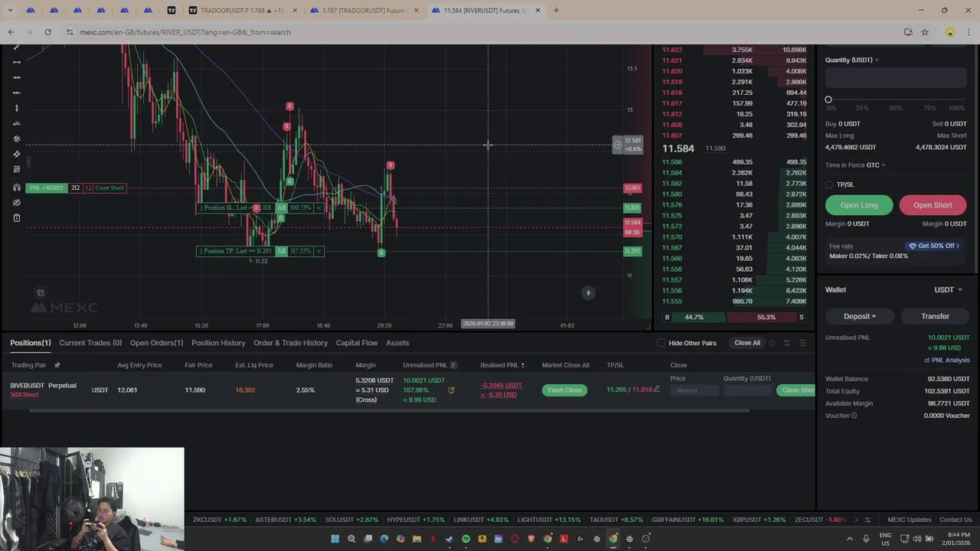This screenshot has height=551, width=980.
Task: Click Get 50% Off fee link
Action: point(933,246)
